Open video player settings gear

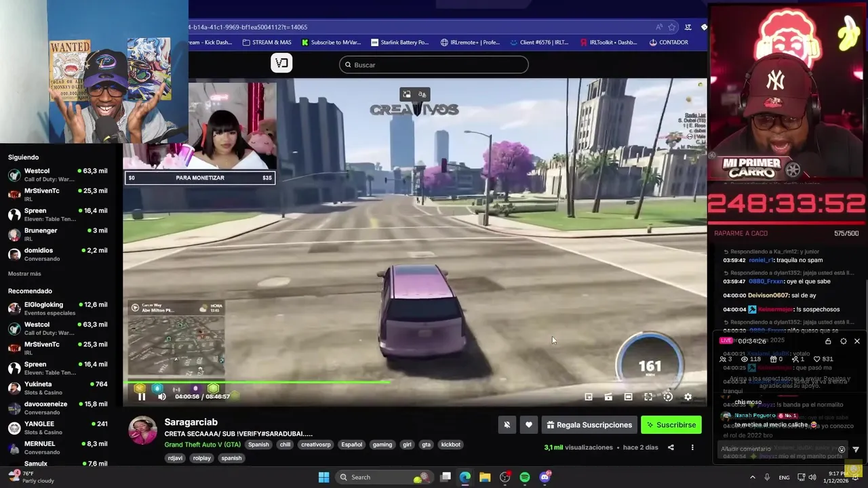[688, 397]
